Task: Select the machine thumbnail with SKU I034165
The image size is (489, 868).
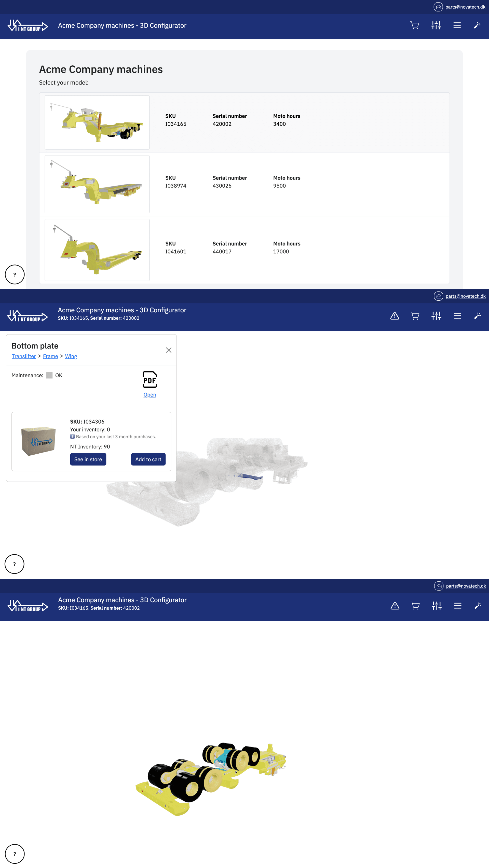Action: coord(97,122)
